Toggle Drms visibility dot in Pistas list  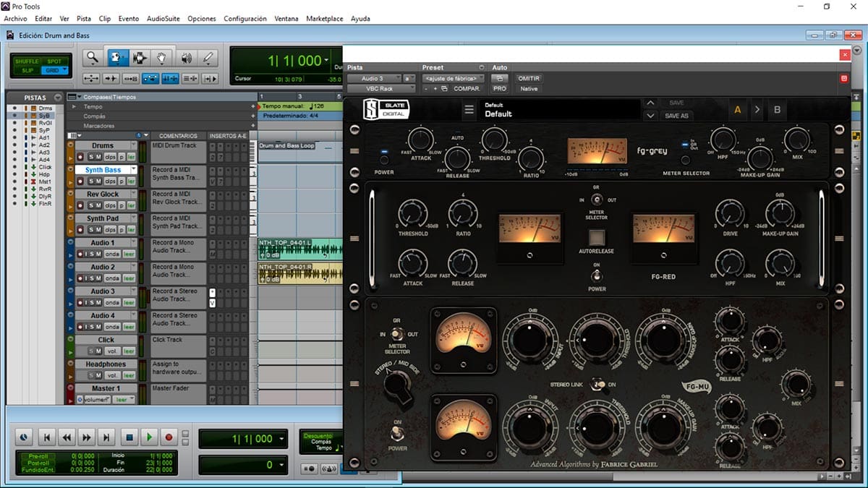point(14,108)
